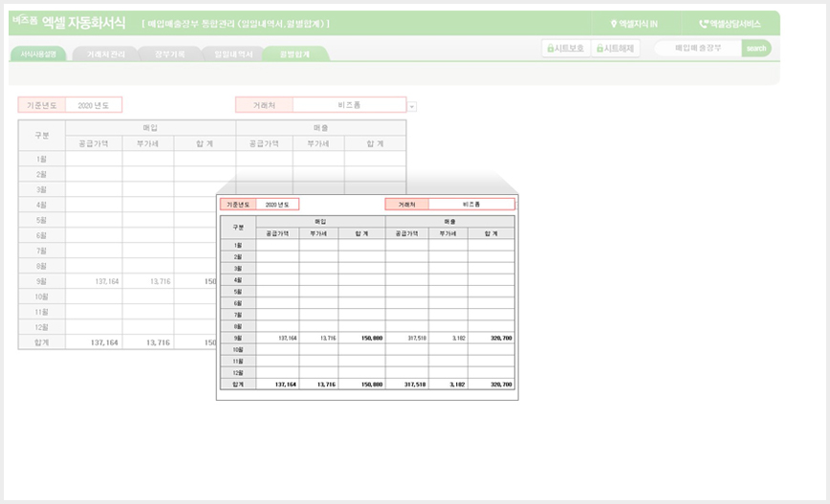Open the 일일내역서 tab
Image resolution: width=830 pixels, height=504 pixels.
pyautogui.click(x=233, y=54)
